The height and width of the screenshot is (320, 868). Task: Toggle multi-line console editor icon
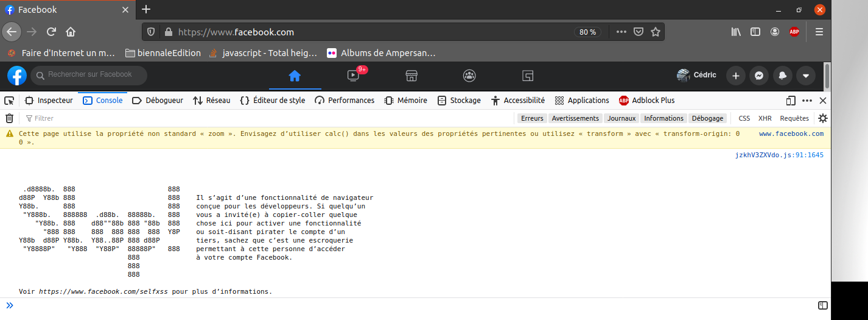tap(822, 305)
